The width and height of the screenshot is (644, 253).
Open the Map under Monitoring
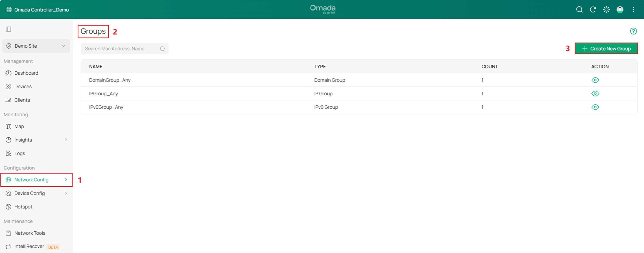(x=19, y=126)
